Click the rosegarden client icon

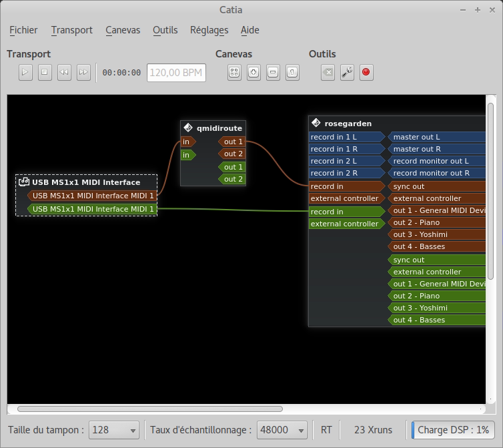(x=316, y=123)
